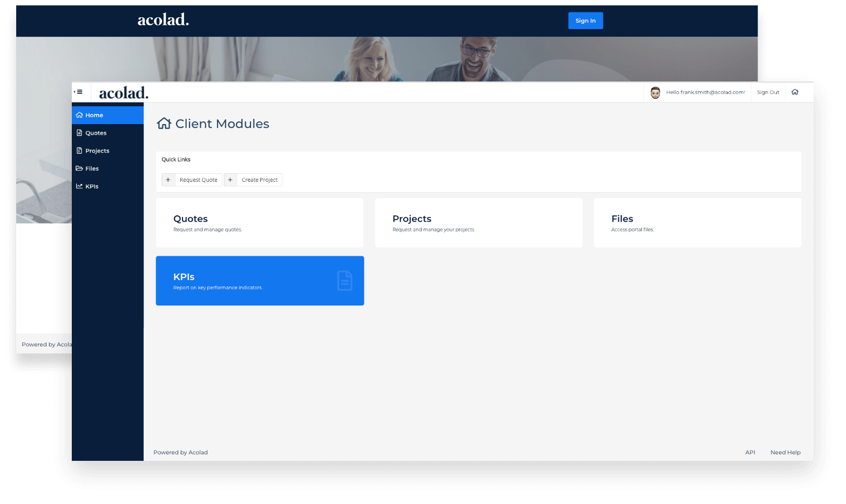
Task: Click the plus icon beside Create Project
Action: click(x=230, y=180)
